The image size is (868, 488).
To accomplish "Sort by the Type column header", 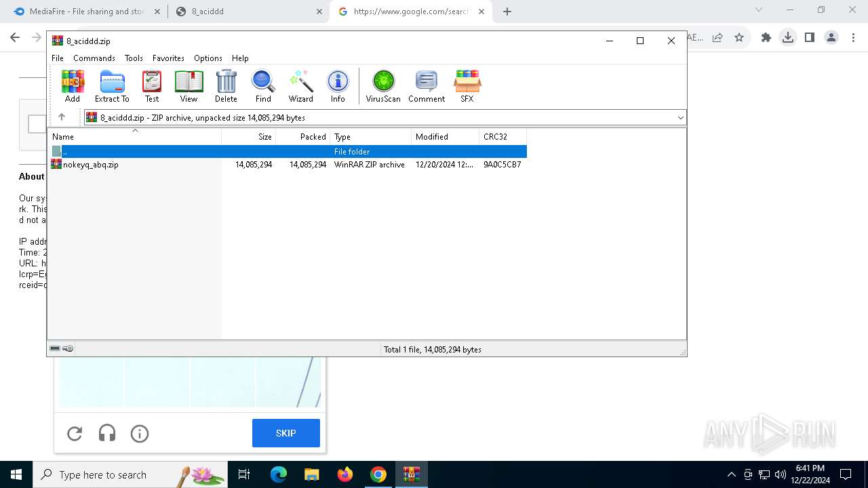I will tap(370, 136).
